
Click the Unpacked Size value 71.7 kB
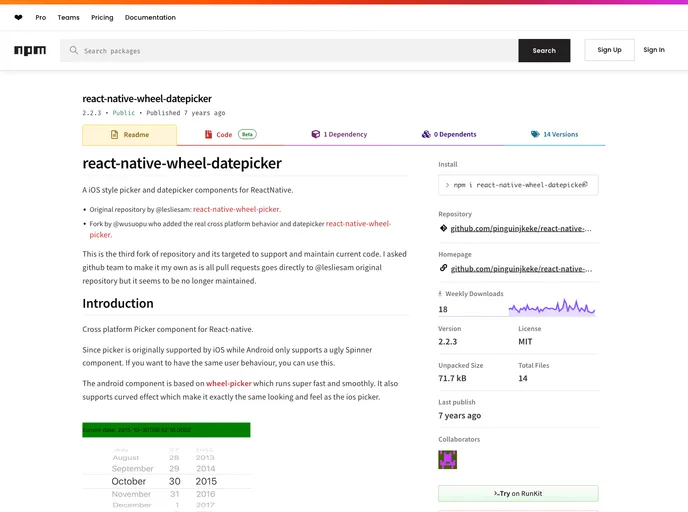tap(452, 378)
